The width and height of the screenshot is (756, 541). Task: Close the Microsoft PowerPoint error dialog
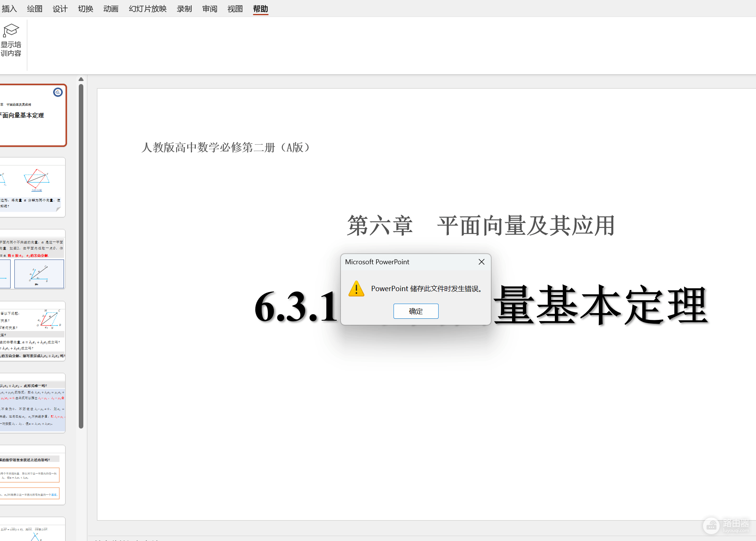click(481, 262)
